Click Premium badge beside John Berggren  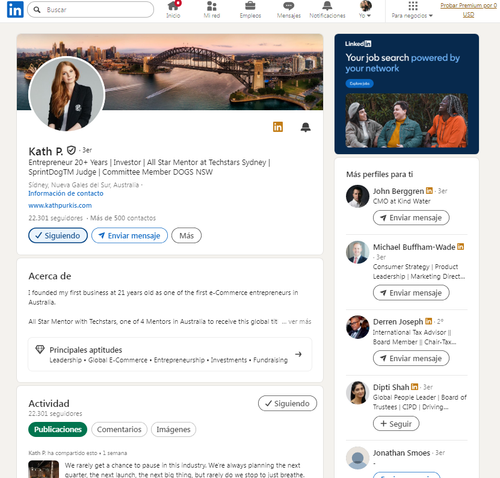[429, 191]
